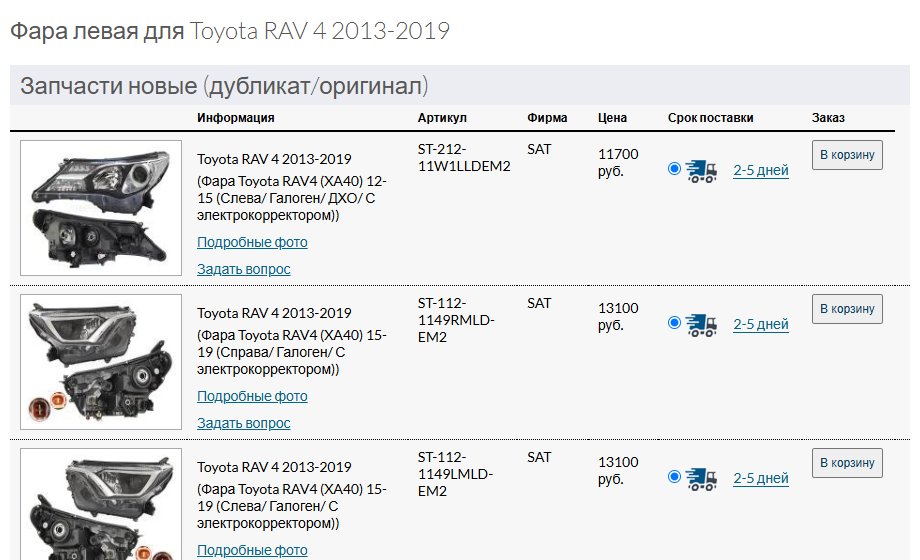Select delivery radio for ST-112-1149RMLD-EM2 item
Screen dimensions: 920x560
674,323
